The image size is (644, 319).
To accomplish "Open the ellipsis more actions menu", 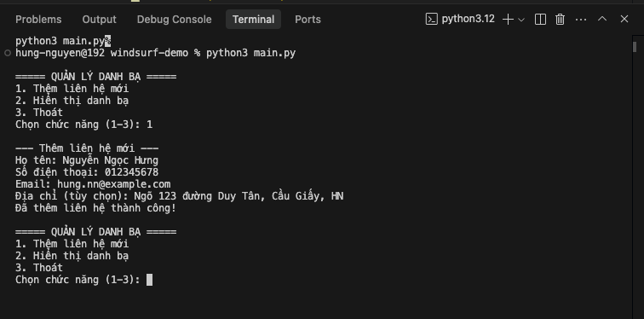I will [x=581, y=20].
